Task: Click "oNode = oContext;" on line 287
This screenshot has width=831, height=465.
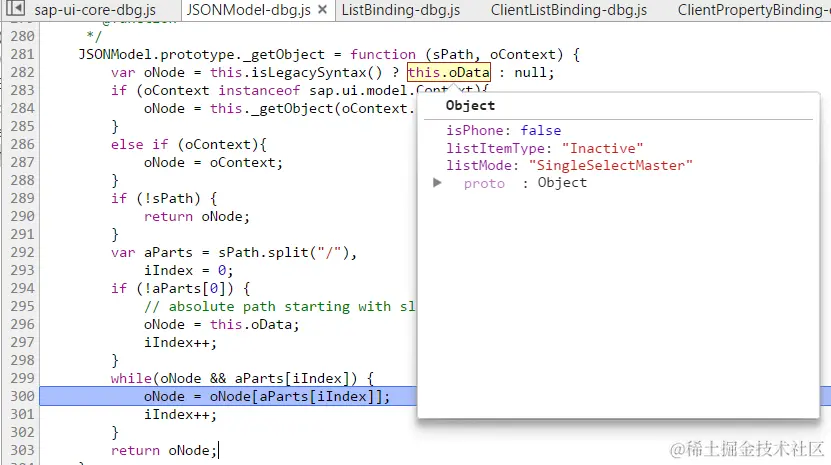Action: tap(213, 163)
